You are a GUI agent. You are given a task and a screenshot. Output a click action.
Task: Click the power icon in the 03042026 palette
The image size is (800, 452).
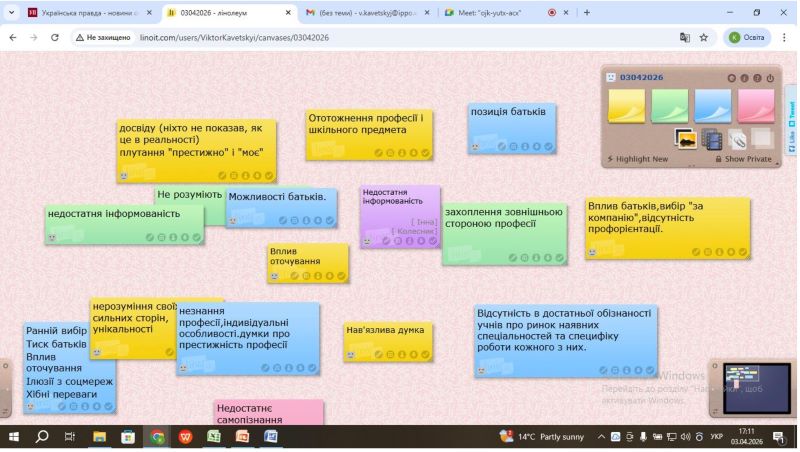(770, 78)
